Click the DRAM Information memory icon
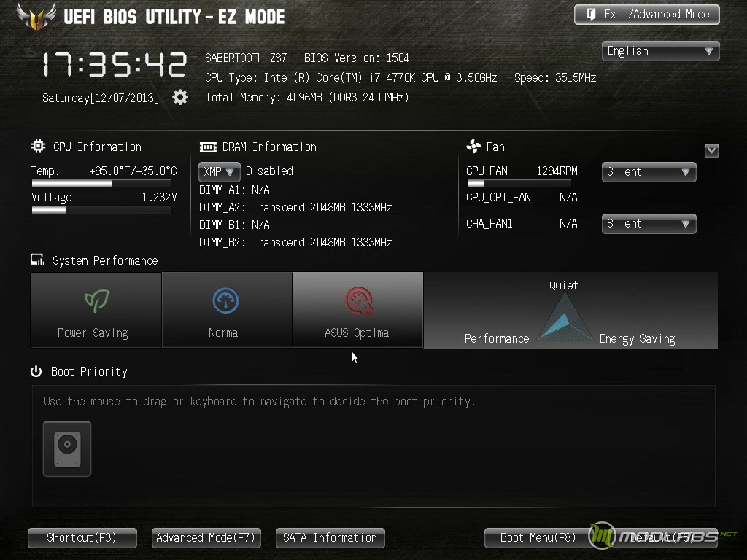Viewport: 747px width, 560px height. tap(208, 147)
